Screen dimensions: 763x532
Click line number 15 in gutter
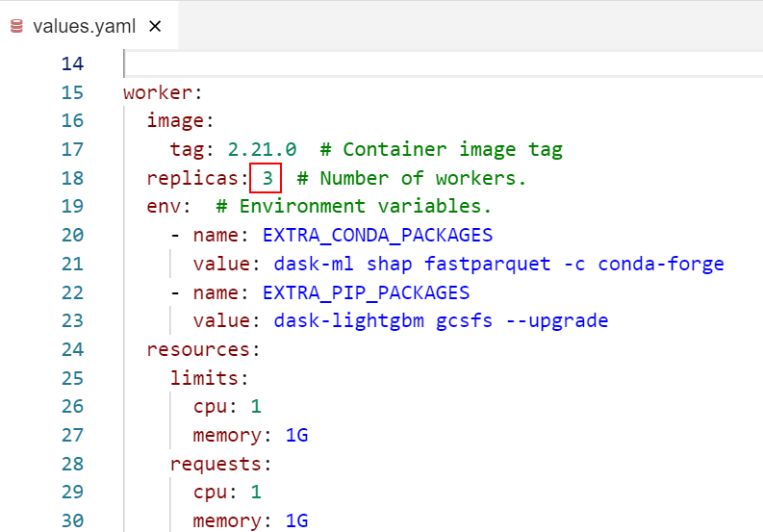click(x=72, y=92)
